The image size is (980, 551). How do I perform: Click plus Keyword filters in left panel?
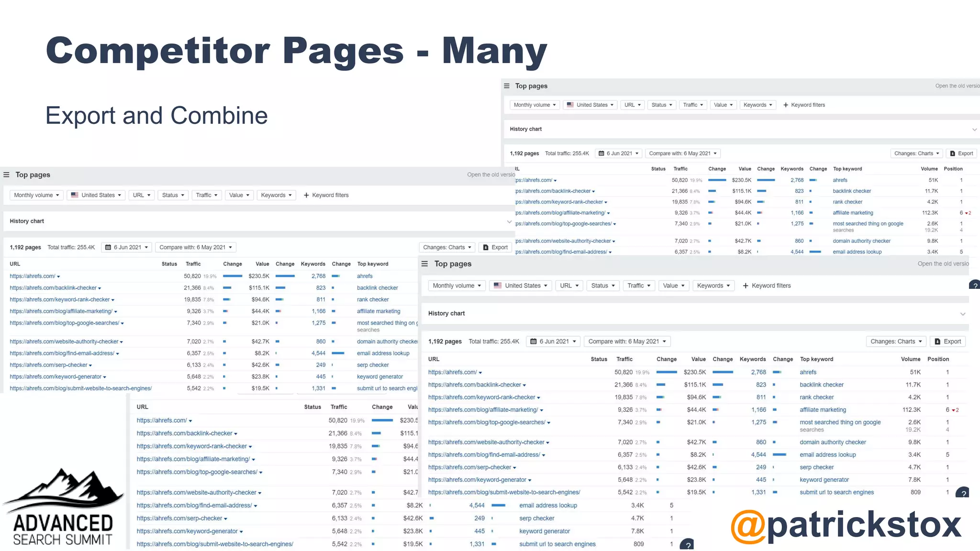pos(326,195)
